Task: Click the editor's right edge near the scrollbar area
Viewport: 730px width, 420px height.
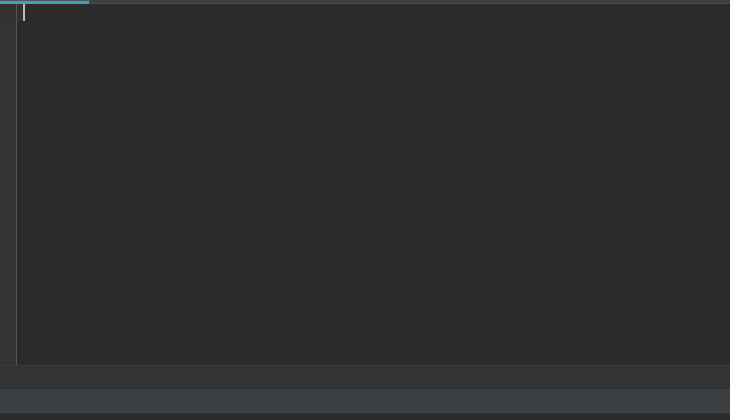Action: [725, 184]
